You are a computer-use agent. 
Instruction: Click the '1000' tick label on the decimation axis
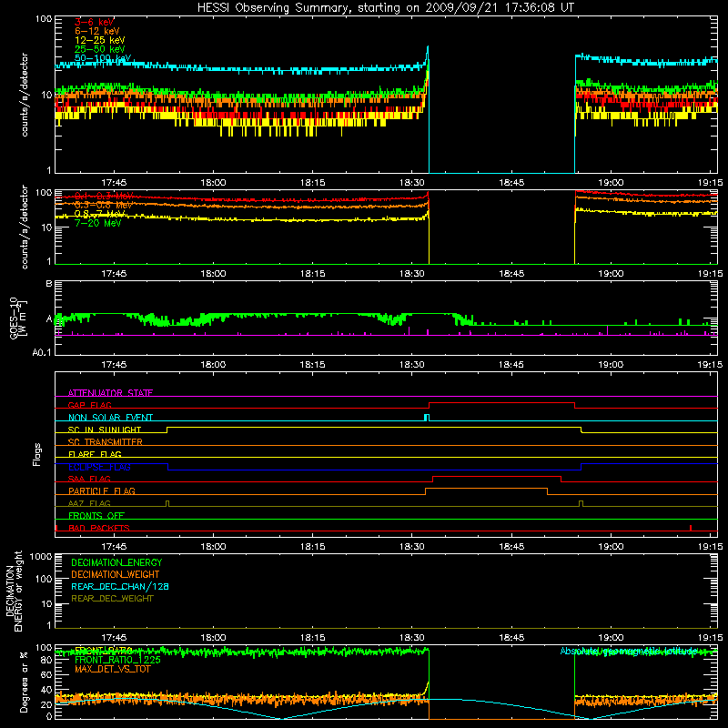41,556
